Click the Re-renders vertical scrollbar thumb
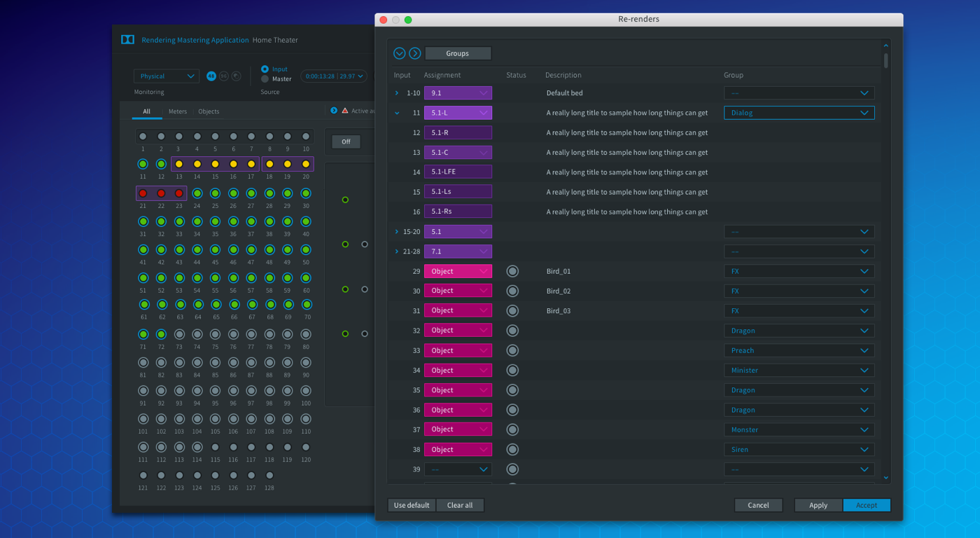The height and width of the screenshot is (538, 980). [x=886, y=60]
